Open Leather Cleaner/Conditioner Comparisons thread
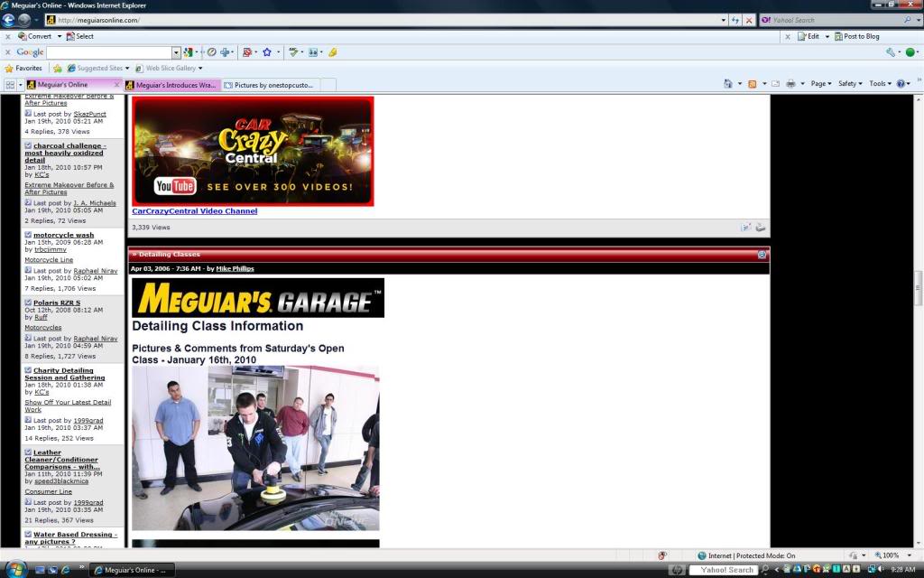Viewport: 924px width, 578px height. (62, 460)
